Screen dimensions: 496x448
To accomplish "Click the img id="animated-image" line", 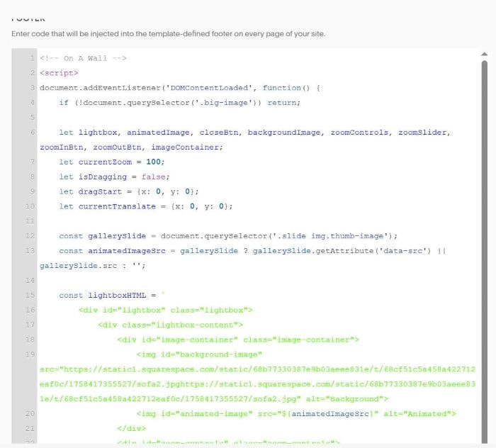I will tap(296, 413).
